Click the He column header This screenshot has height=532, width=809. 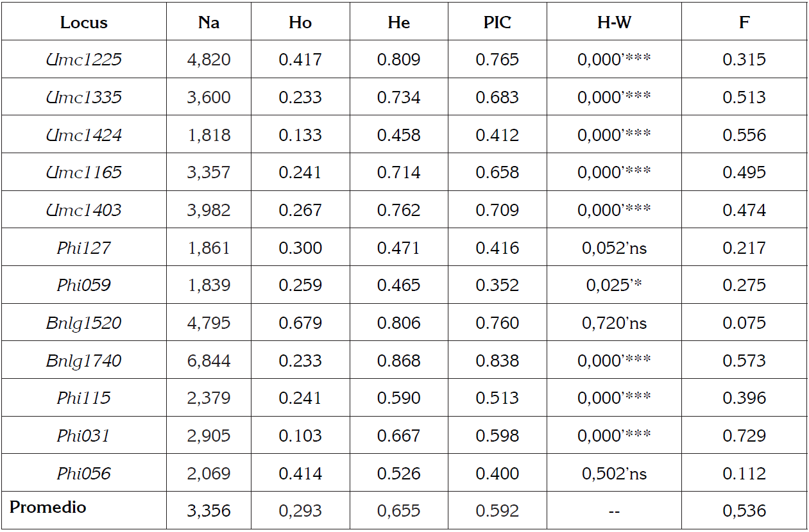click(398, 22)
